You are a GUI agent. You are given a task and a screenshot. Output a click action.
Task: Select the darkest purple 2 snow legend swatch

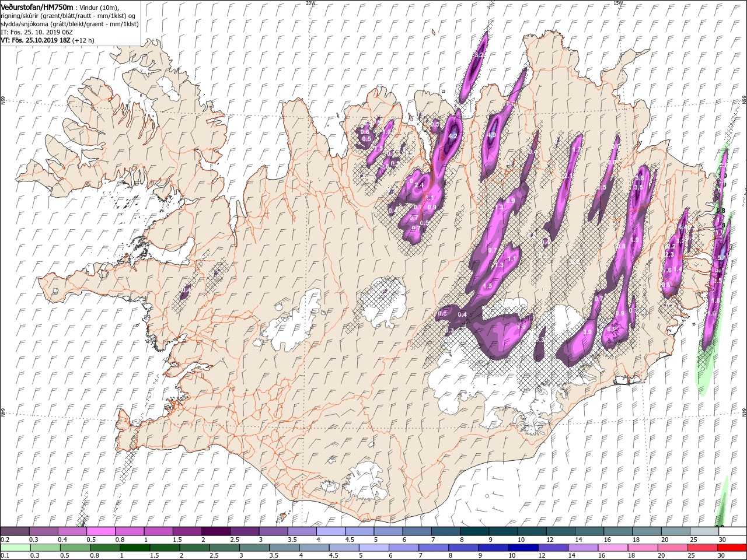(215, 531)
